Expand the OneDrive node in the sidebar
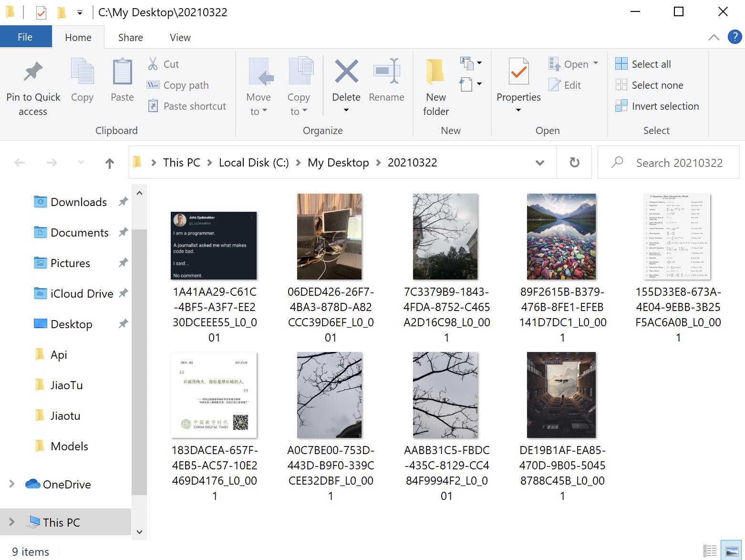The height and width of the screenshot is (560, 745). click(11, 484)
